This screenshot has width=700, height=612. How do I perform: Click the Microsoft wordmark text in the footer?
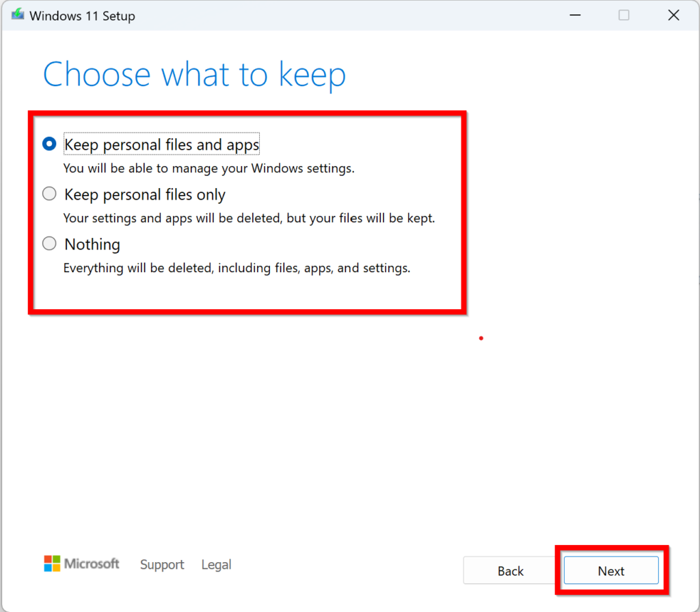click(92, 563)
